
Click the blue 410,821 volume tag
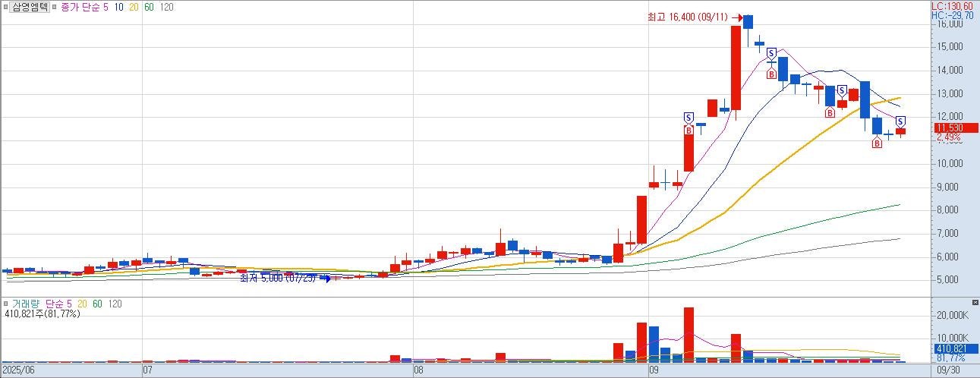[x=953, y=348]
